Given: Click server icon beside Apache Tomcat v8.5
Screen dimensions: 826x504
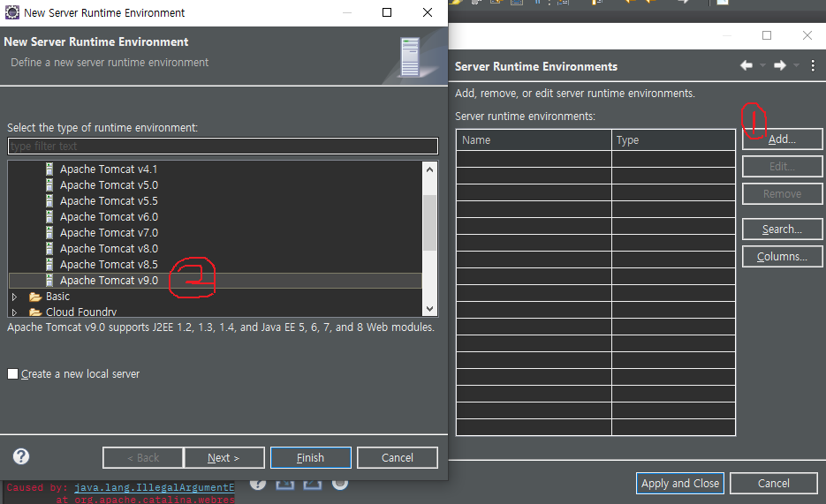Looking at the screenshot, I should [x=49, y=264].
